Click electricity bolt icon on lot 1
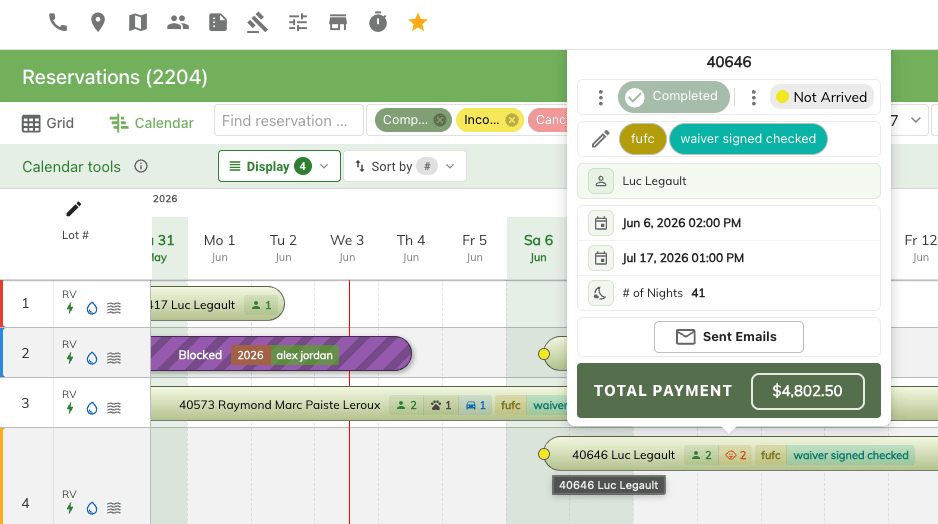 coord(70,308)
